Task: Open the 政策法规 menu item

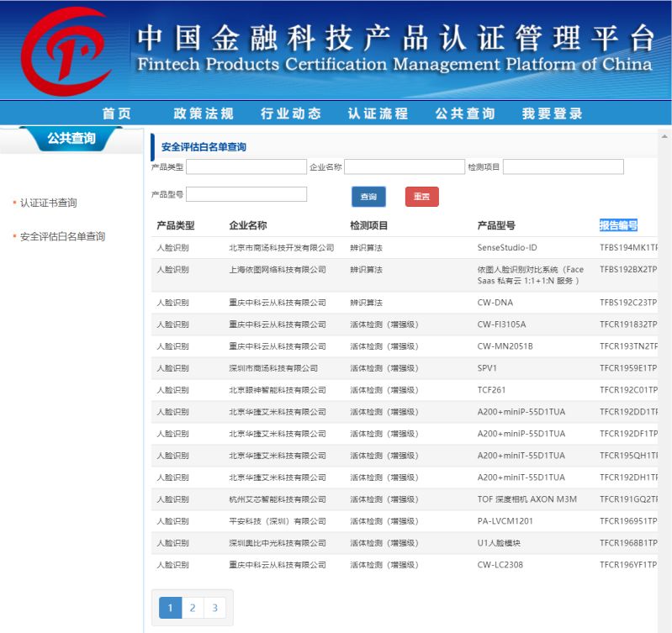Action: (204, 113)
